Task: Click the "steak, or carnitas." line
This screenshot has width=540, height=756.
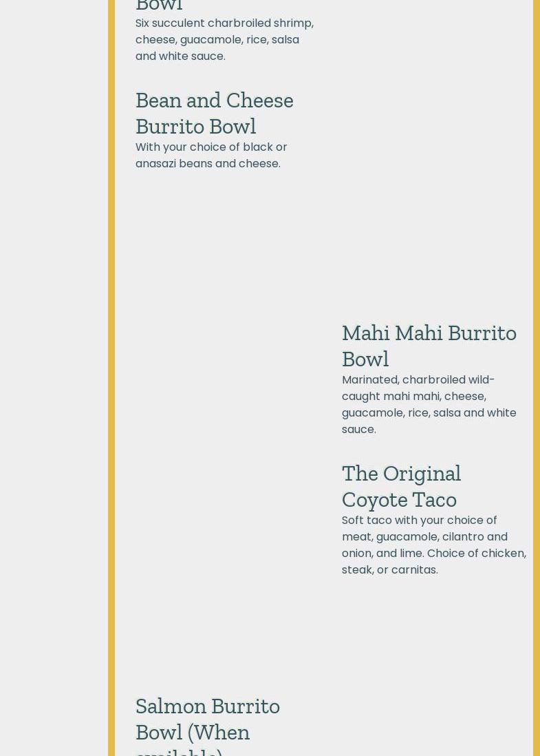Action: coord(389,570)
